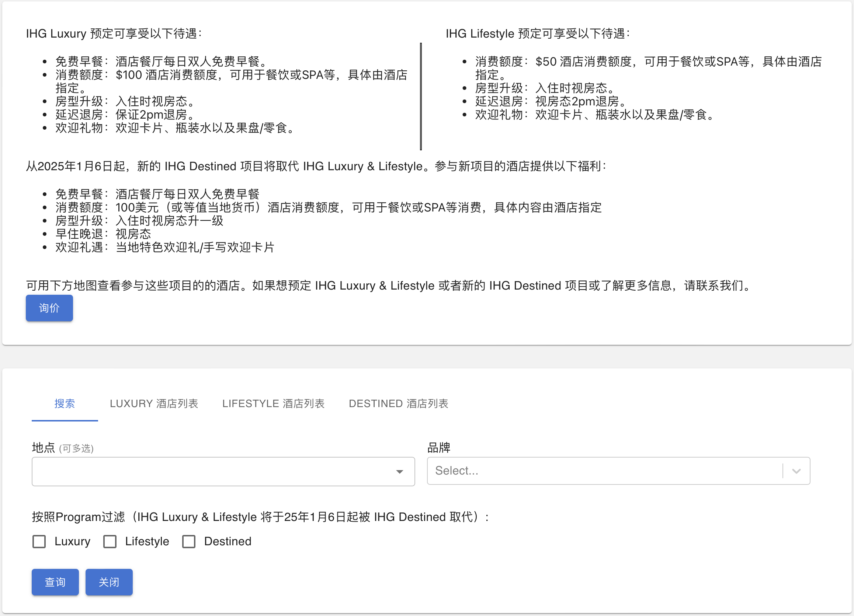Switch to the 搜索 tab
Screen dimensions: 854x616
(x=65, y=403)
